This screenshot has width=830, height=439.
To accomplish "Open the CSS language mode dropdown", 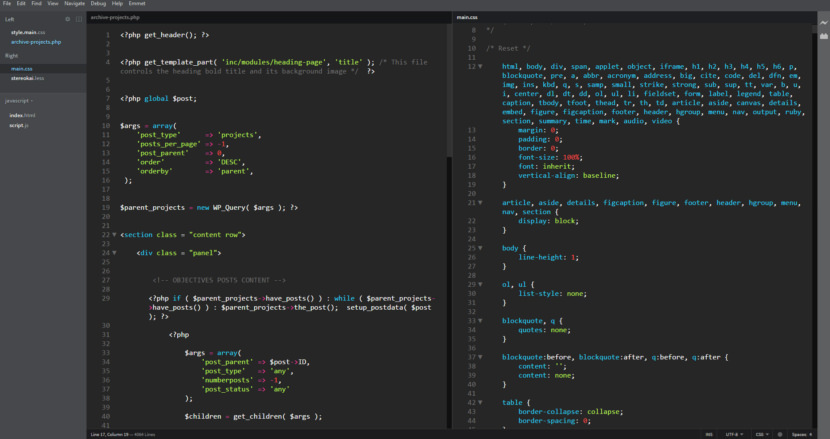I will [x=761, y=434].
